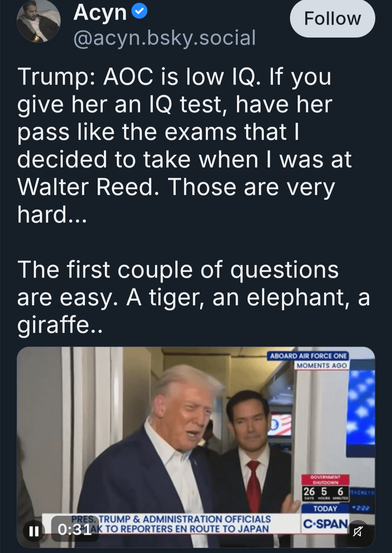Click the C-SPAN logo in the video

(325, 524)
